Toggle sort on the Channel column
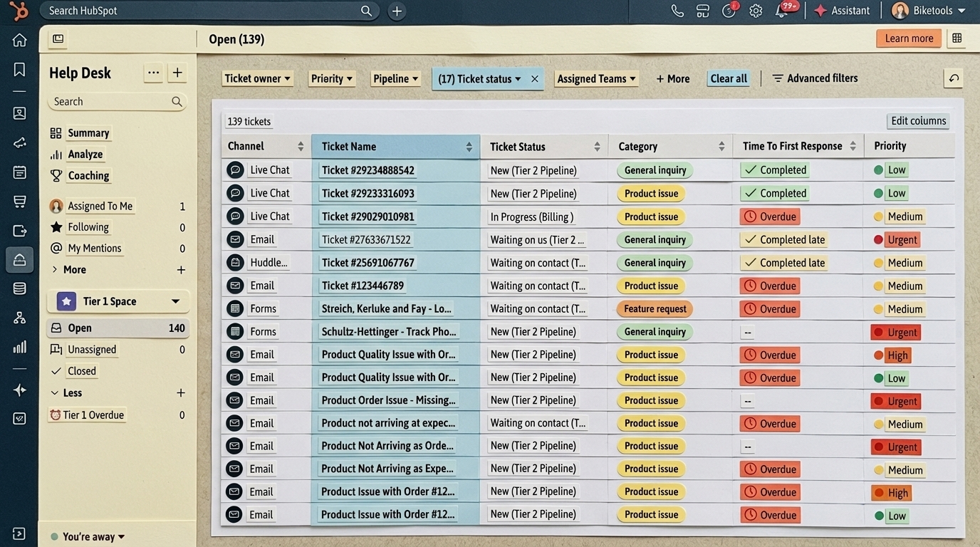980x547 pixels. [300, 146]
